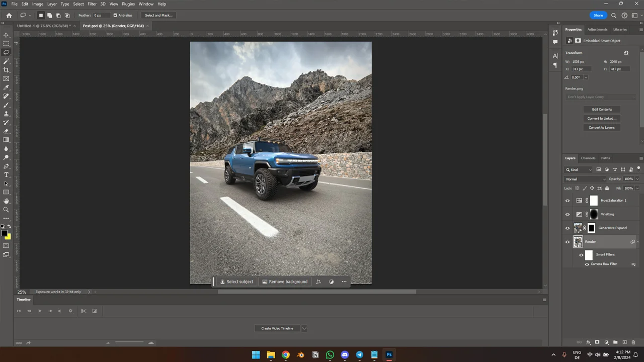The height and width of the screenshot is (362, 644).
Task: Select the Clone Stamp tool
Action: (7, 114)
